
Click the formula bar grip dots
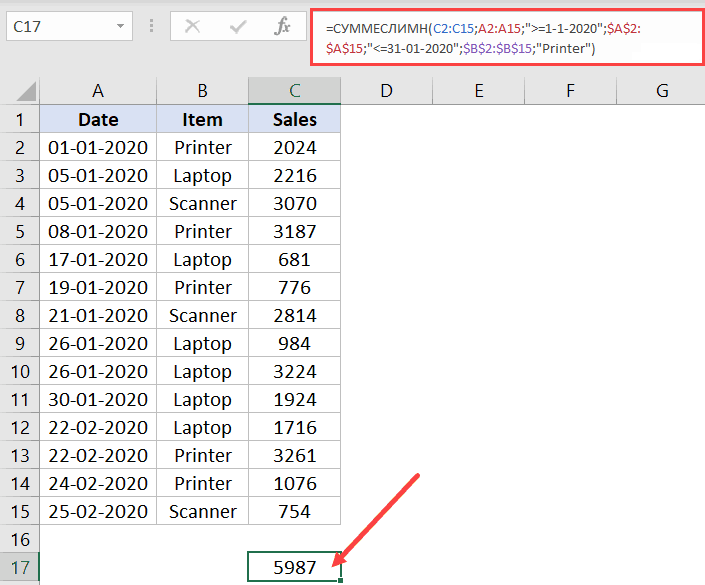tap(152, 26)
